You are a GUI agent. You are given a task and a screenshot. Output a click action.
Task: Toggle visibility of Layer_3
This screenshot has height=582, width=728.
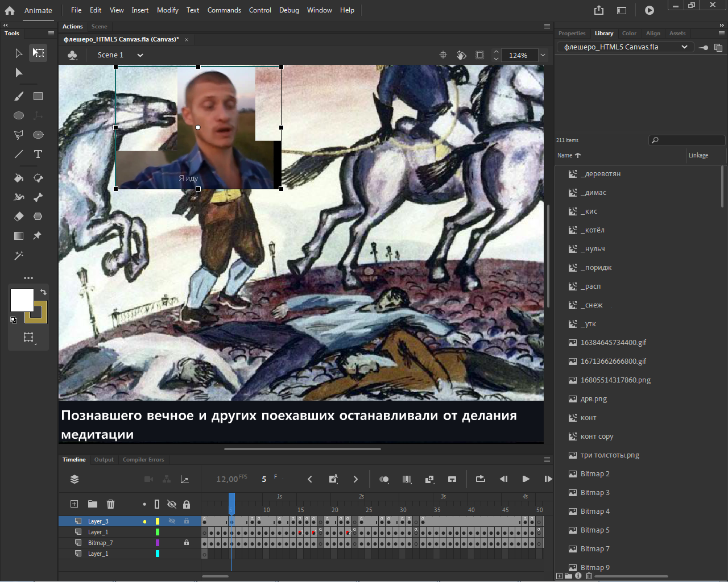pos(172,521)
